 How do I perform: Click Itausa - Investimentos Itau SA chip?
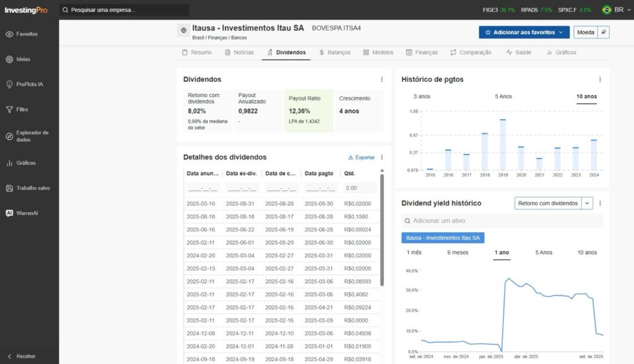[443, 238]
